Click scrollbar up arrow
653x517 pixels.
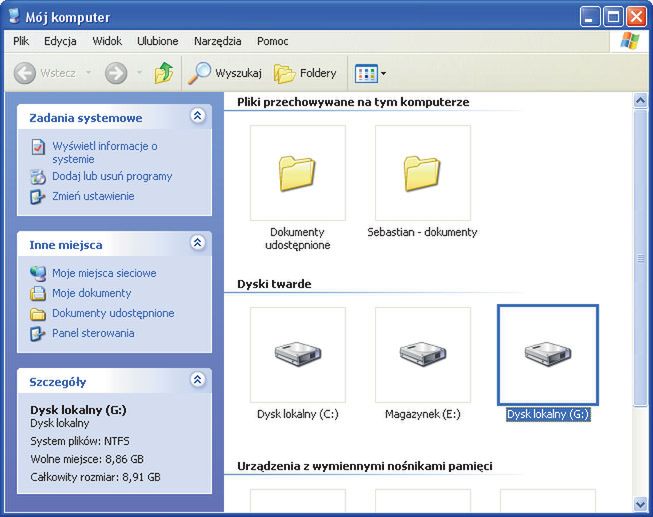[641, 100]
